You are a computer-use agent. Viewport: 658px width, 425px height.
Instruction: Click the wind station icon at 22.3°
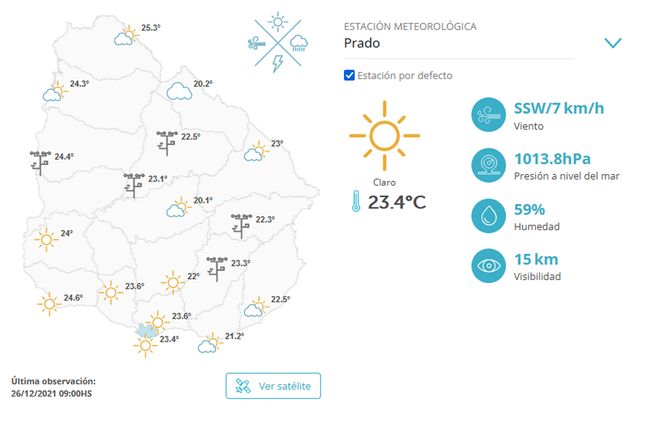pyautogui.click(x=241, y=225)
